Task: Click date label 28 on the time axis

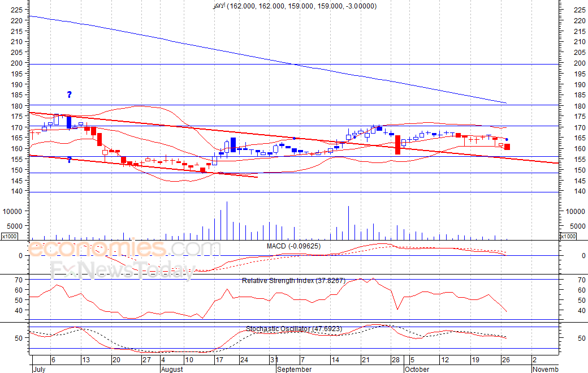Action: [396, 360]
